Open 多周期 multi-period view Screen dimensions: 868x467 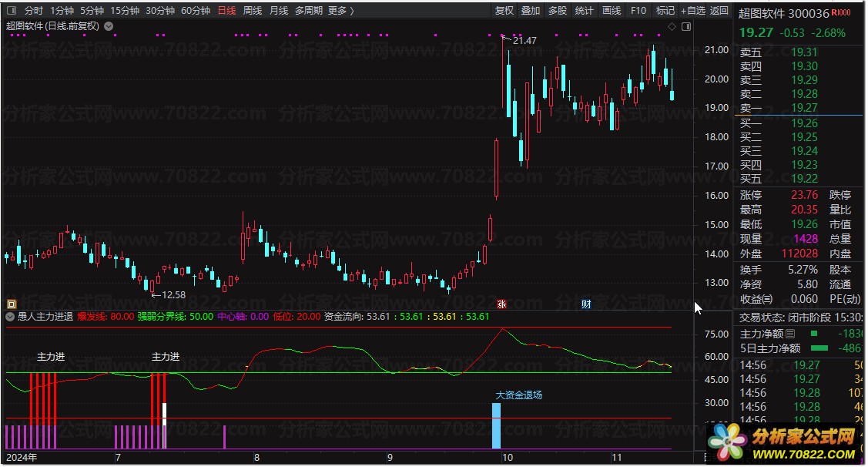click(308, 11)
